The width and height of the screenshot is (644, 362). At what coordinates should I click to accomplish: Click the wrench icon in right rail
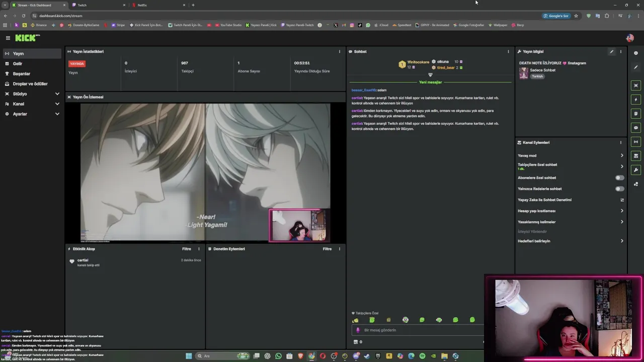[x=636, y=170]
